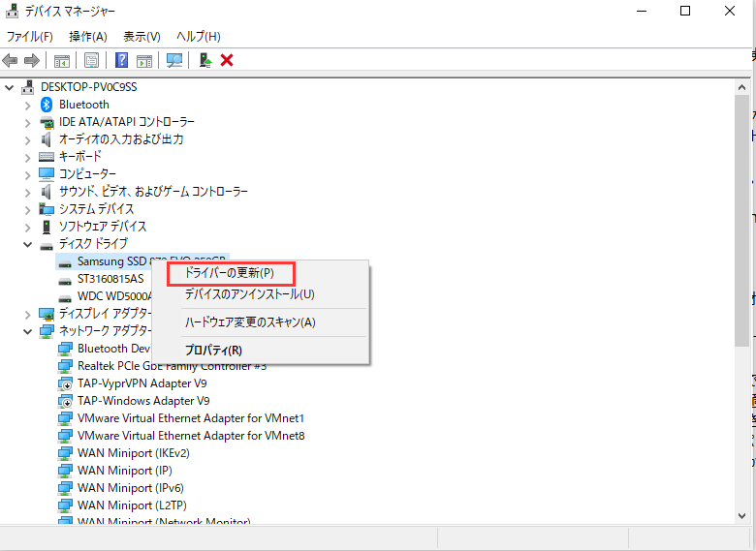This screenshot has height=551, width=756.
Task: Expand the ソフトウェア デバイス category
Action: pyautogui.click(x=27, y=227)
